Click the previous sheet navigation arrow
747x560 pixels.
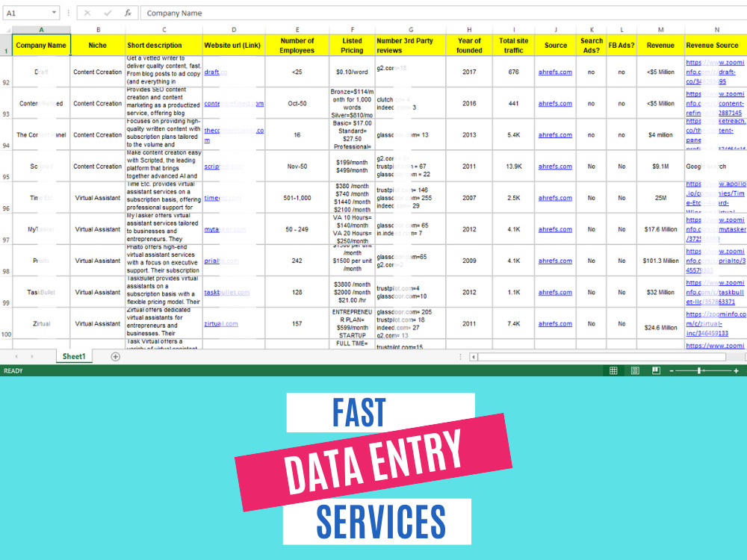(x=16, y=356)
